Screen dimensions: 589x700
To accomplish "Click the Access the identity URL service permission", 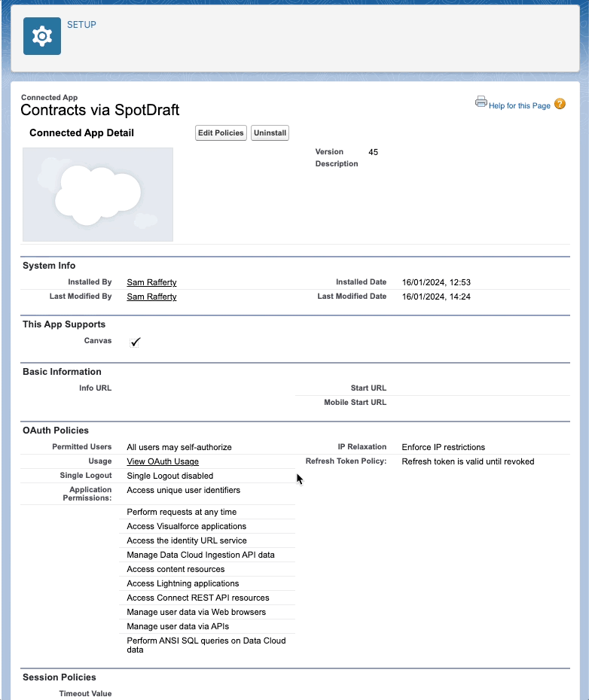I will coord(187,540).
